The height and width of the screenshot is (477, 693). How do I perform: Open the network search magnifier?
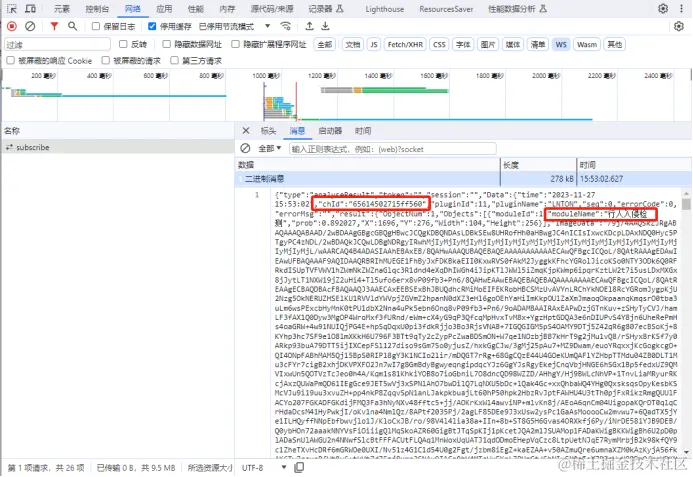tap(72, 27)
